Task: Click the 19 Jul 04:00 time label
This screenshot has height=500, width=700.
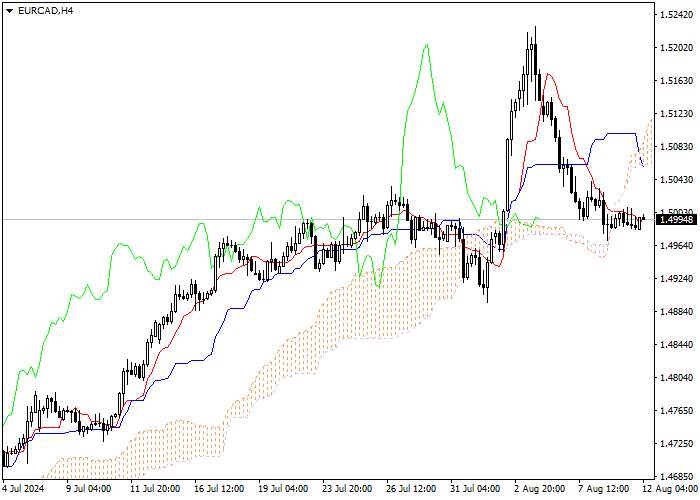Action: pos(283,488)
